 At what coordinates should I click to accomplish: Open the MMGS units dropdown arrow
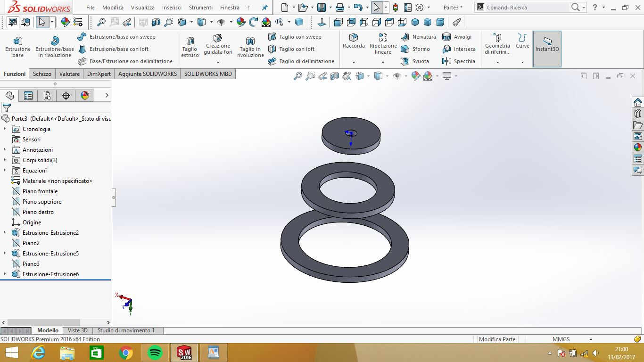(591, 339)
